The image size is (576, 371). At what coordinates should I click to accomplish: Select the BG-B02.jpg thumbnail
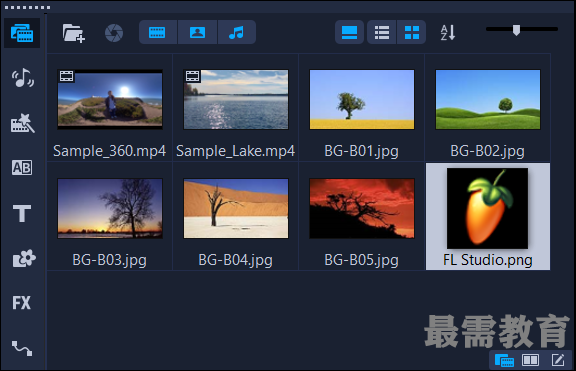pos(488,99)
